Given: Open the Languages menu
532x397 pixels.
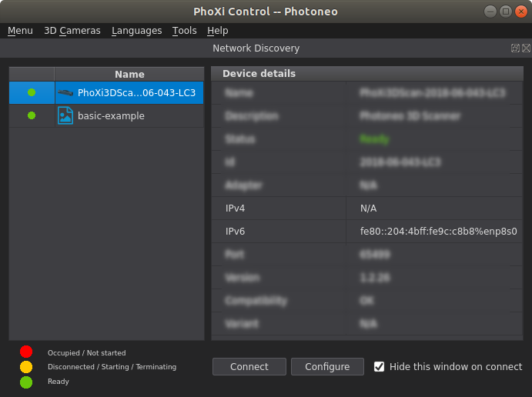Looking at the screenshot, I should pyautogui.click(x=137, y=31).
